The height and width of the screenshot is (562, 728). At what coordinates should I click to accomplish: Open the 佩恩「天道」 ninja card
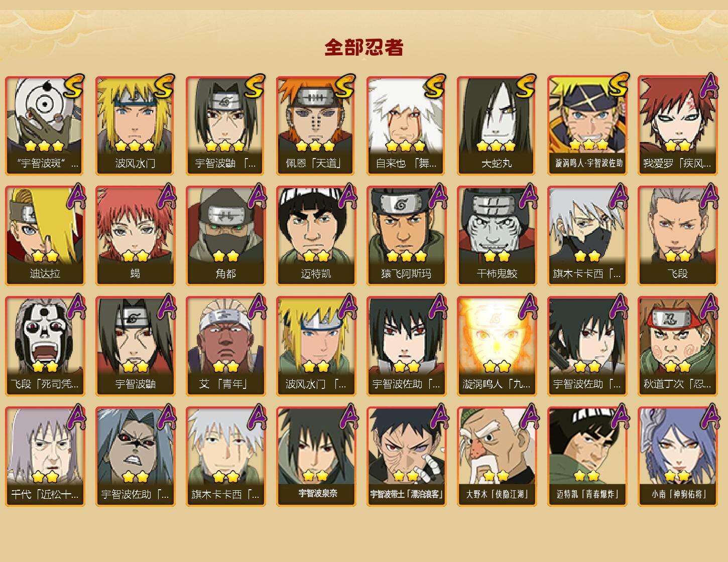pyautogui.click(x=316, y=125)
